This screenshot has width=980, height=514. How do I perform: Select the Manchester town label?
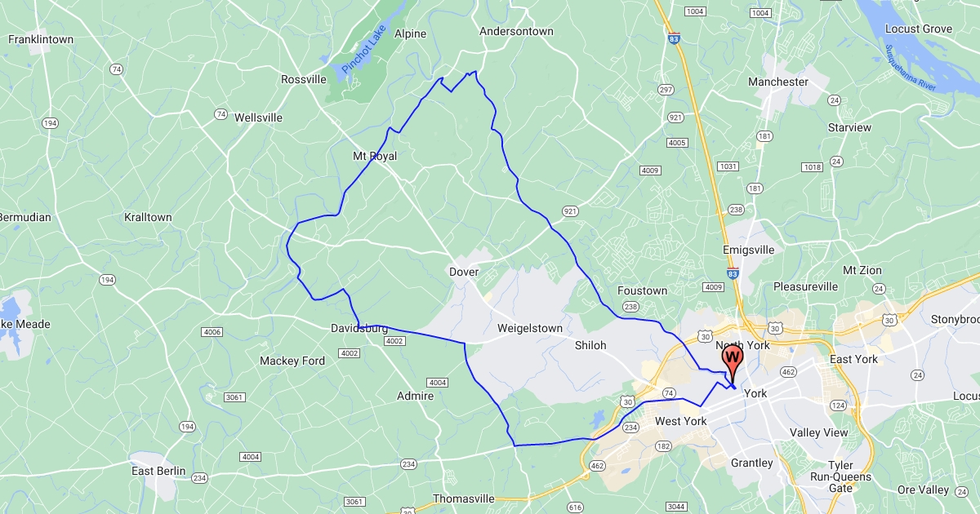(778, 82)
